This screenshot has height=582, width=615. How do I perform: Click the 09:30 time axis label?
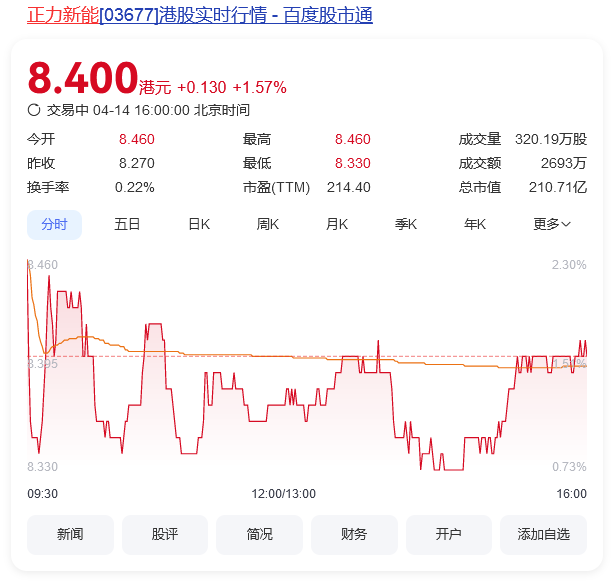pos(42,494)
